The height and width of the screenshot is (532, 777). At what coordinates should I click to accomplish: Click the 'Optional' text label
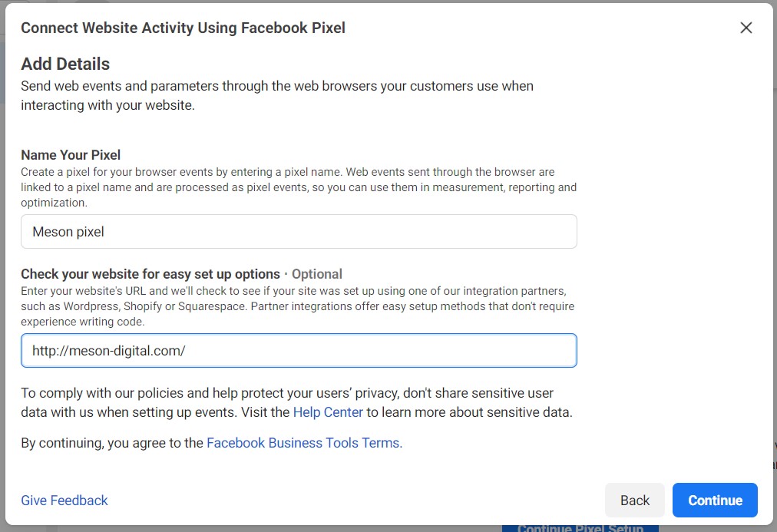point(316,274)
